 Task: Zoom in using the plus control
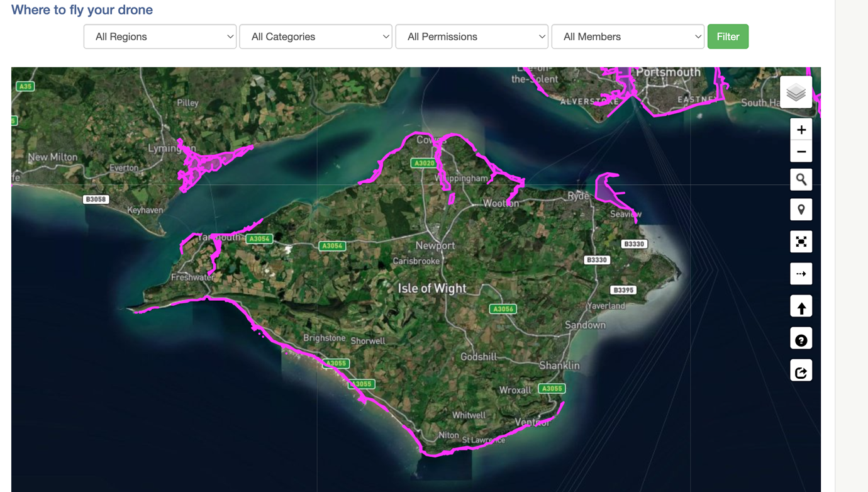click(x=801, y=129)
